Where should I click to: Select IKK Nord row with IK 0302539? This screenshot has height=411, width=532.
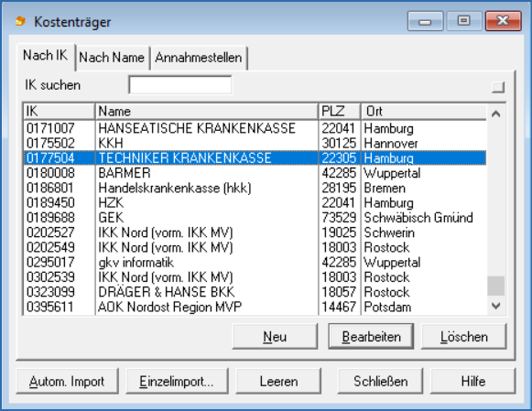coord(255,277)
